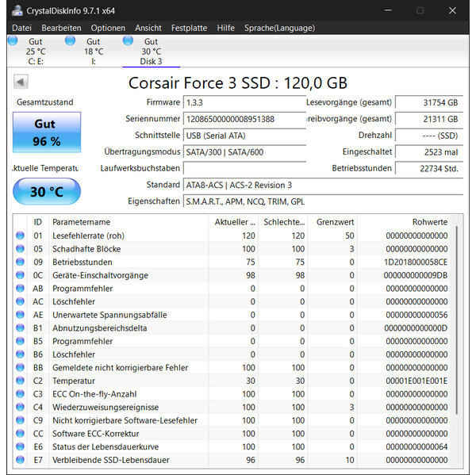
Task: Click the Seriennummer input field
Action: coord(244,119)
